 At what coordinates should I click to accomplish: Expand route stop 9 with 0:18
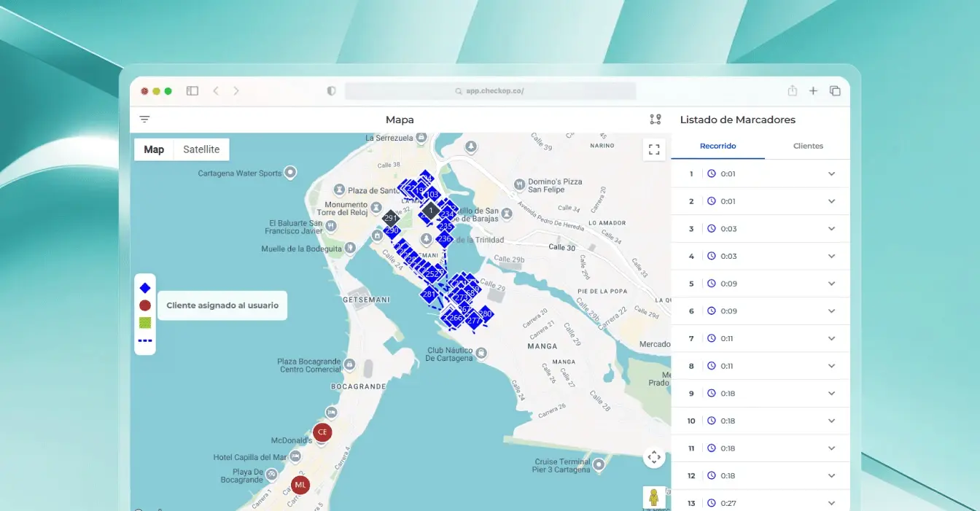click(831, 394)
